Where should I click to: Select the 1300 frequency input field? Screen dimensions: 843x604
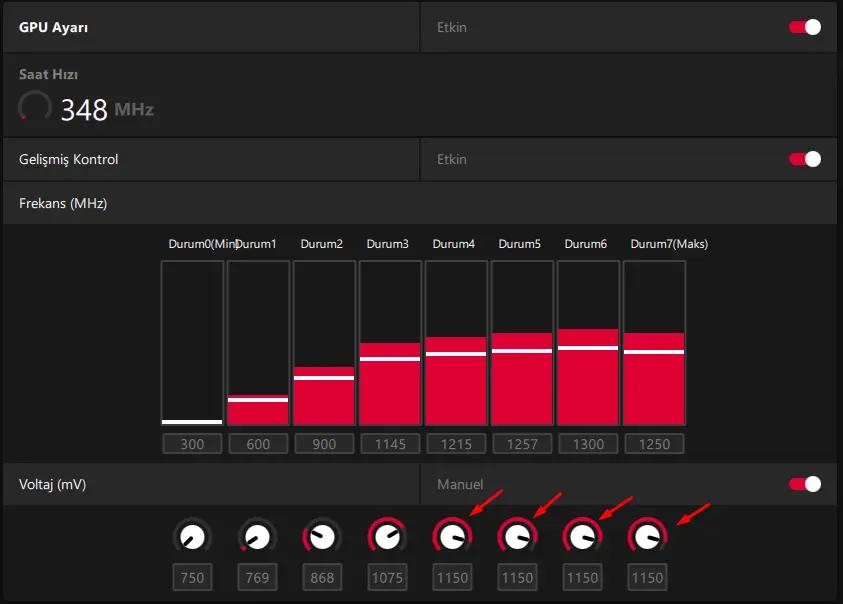pyautogui.click(x=588, y=444)
